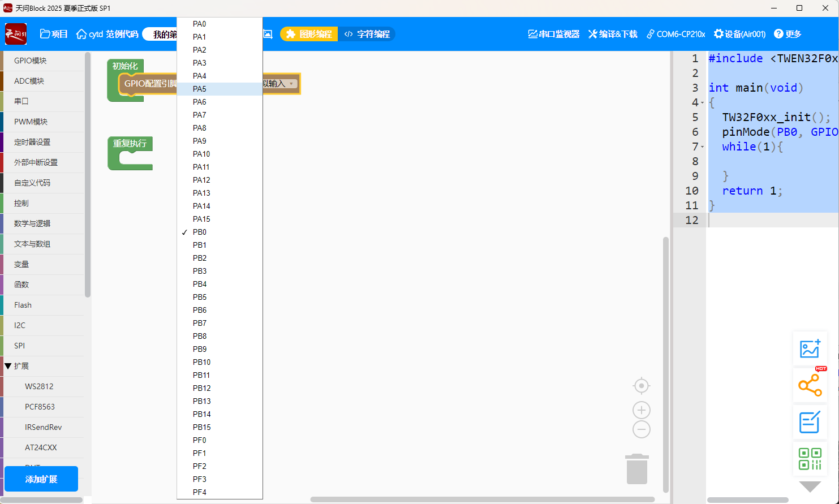Image resolution: width=839 pixels, height=504 pixels.
Task: Click Compile & Download (编译&下载)
Action: click(x=613, y=34)
